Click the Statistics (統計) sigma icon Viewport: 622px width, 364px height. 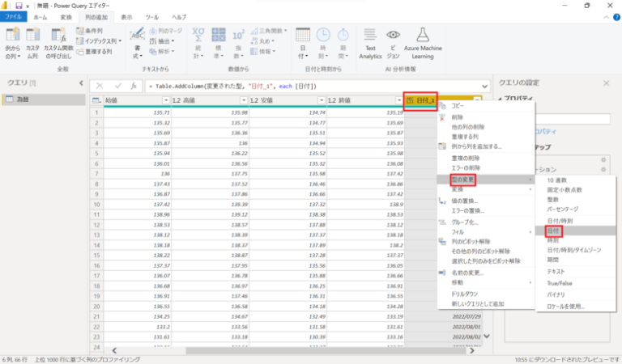point(199,37)
